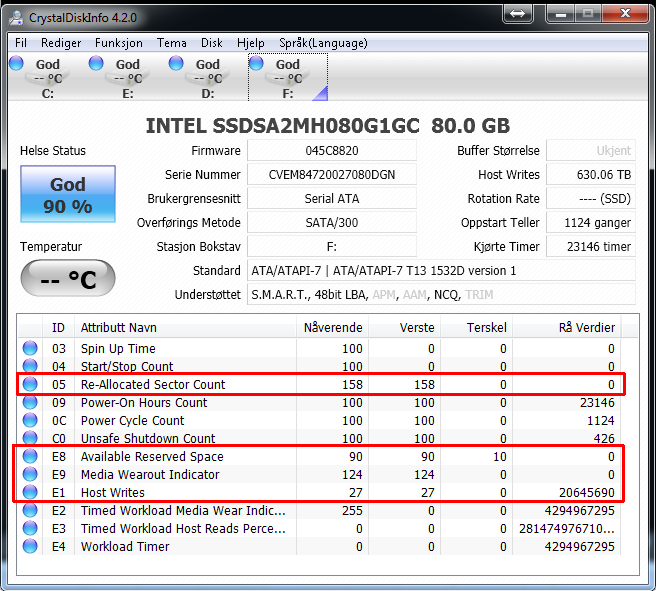Click the Verste column header
The height and width of the screenshot is (591, 656).
coord(405,327)
